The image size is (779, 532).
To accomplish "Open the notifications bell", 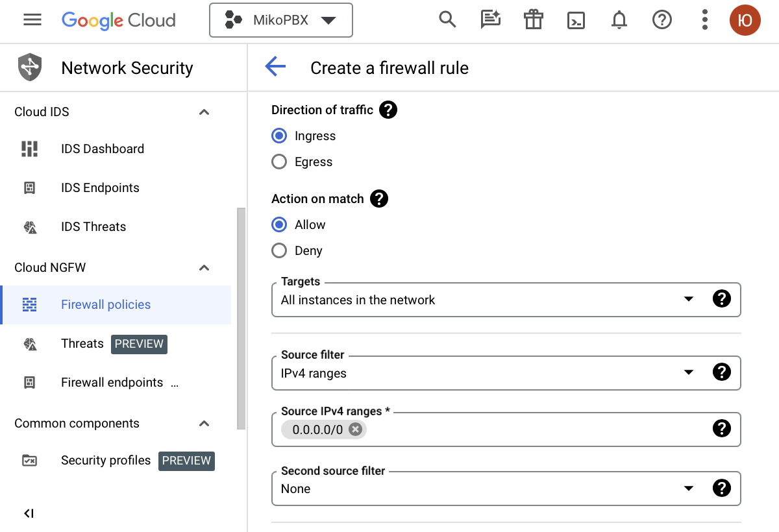I will pyautogui.click(x=619, y=21).
